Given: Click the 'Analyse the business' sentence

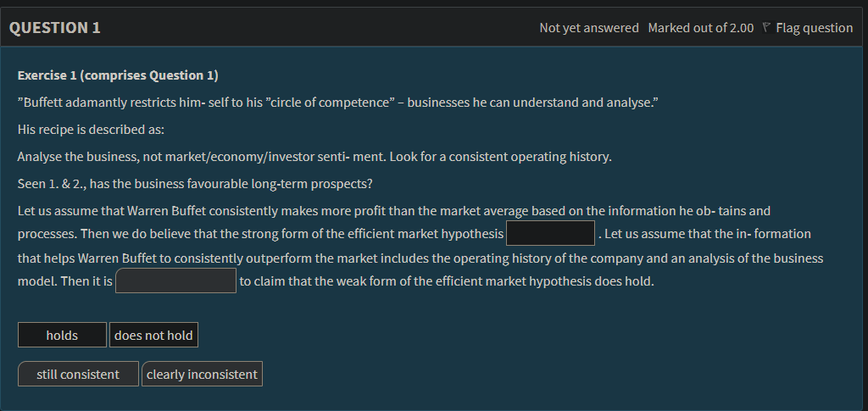Looking at the screenshot, I should click(314, 157).
